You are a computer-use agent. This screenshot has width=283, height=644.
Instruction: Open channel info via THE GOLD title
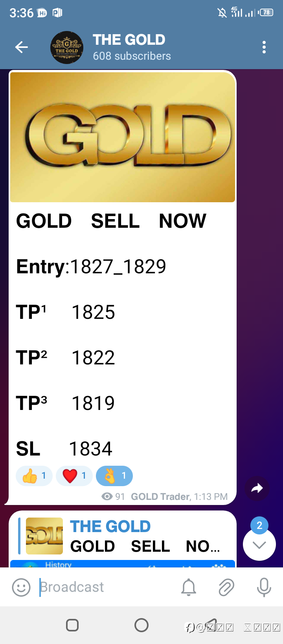[129, 40]
